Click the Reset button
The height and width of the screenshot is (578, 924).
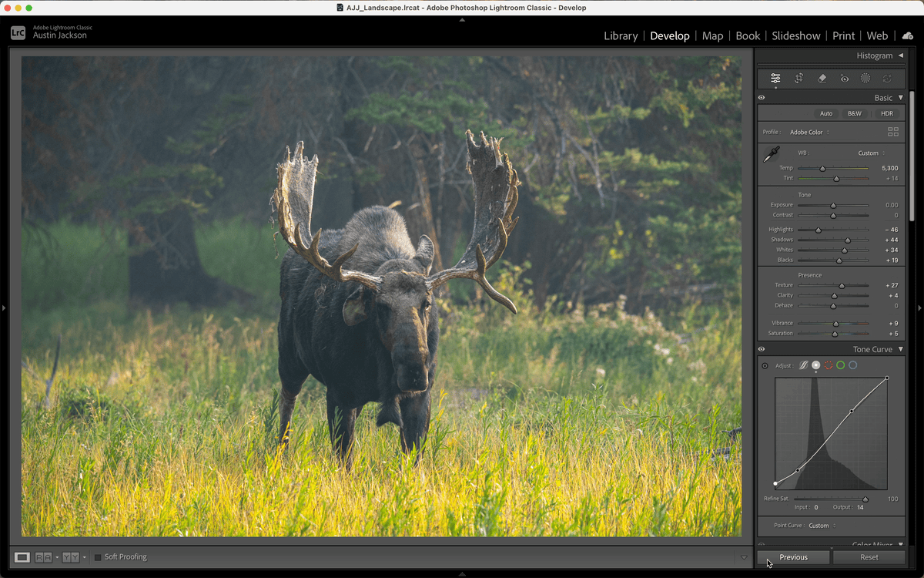coord(869,557)
